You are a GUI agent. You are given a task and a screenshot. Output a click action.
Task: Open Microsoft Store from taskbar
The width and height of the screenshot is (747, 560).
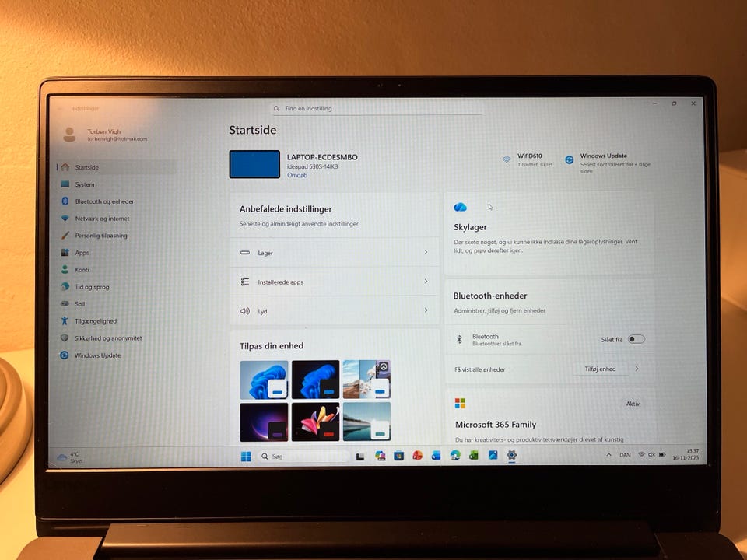tap(398, 456)
